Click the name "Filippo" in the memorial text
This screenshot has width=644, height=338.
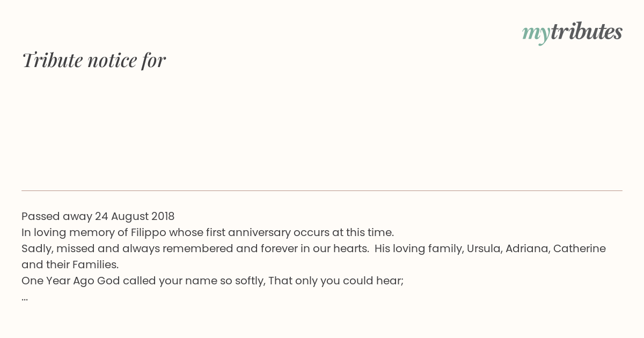click(x=148, y=232)
